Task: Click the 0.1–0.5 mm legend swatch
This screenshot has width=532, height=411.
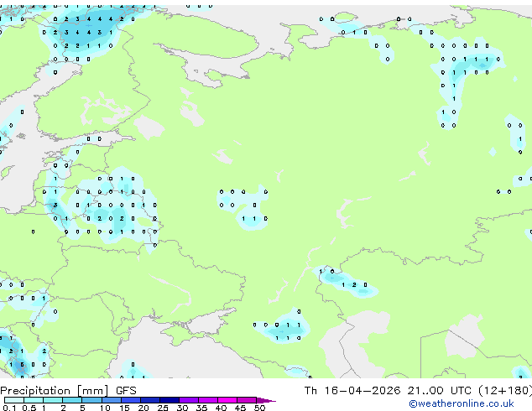Action: pyautogui.click(x=14, y=400)
